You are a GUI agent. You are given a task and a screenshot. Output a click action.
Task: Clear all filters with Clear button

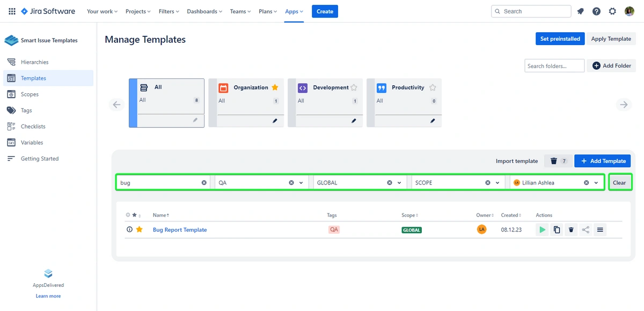(619, 183)
